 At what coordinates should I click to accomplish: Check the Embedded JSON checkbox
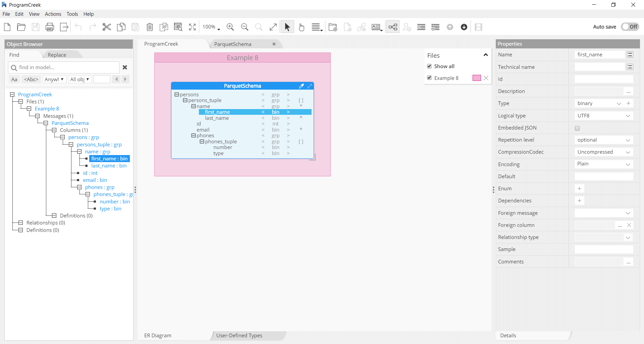point(577,128)
